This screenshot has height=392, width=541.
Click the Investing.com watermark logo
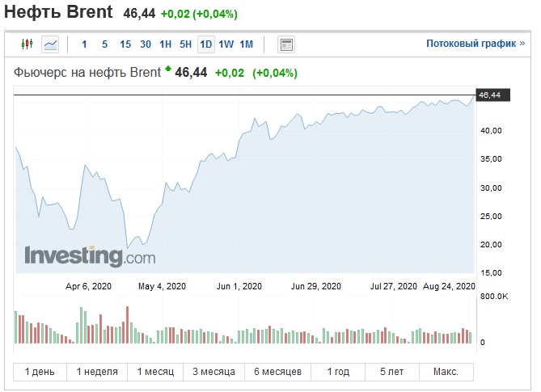pos(90,256)
